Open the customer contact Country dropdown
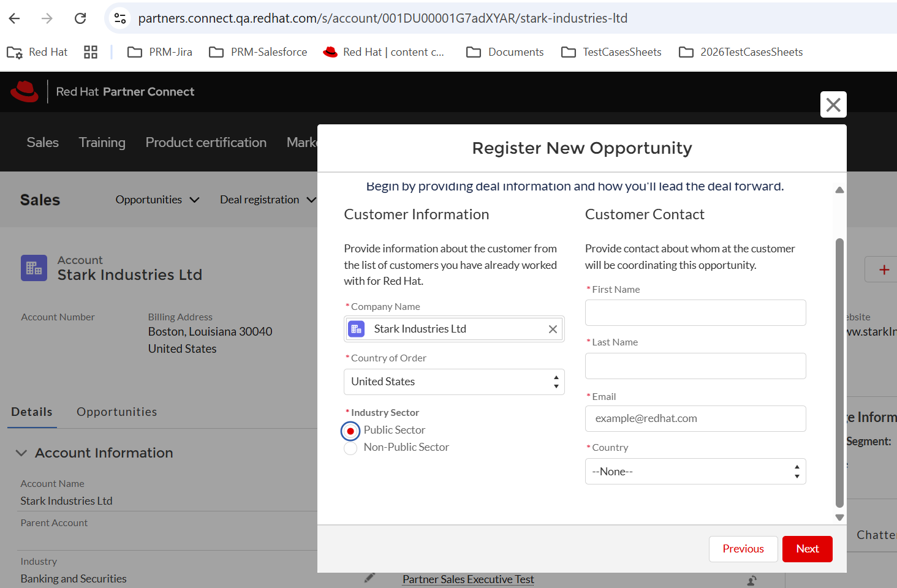The width and height of the screenshot is (897, 588). click(695, 472)
